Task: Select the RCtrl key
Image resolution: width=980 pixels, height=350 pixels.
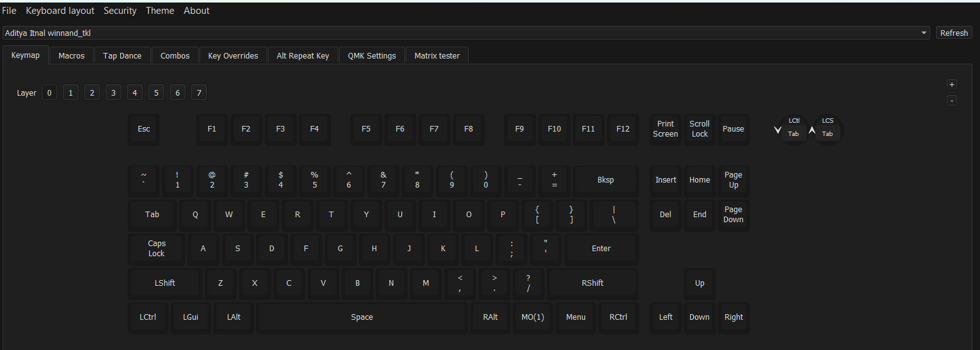Action: (618, 317)
